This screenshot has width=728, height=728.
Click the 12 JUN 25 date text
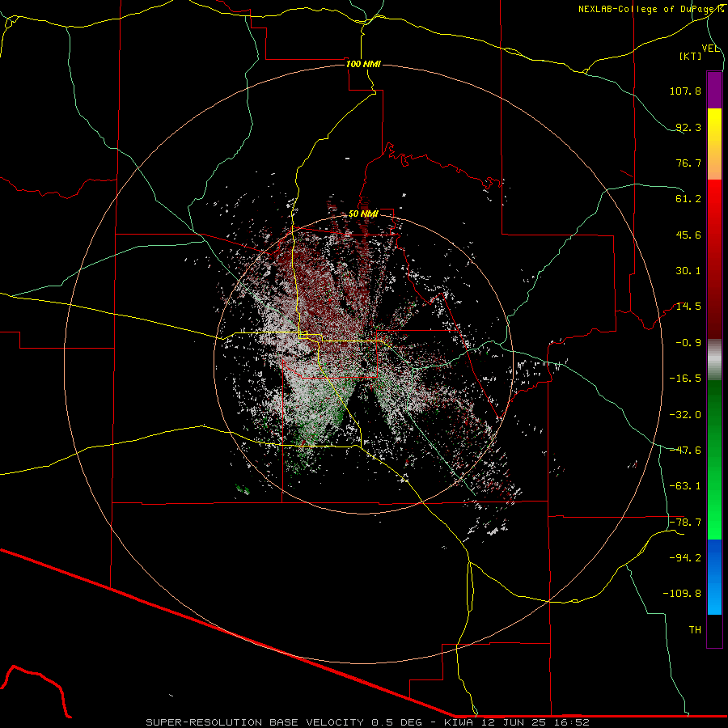pos(512,722)
